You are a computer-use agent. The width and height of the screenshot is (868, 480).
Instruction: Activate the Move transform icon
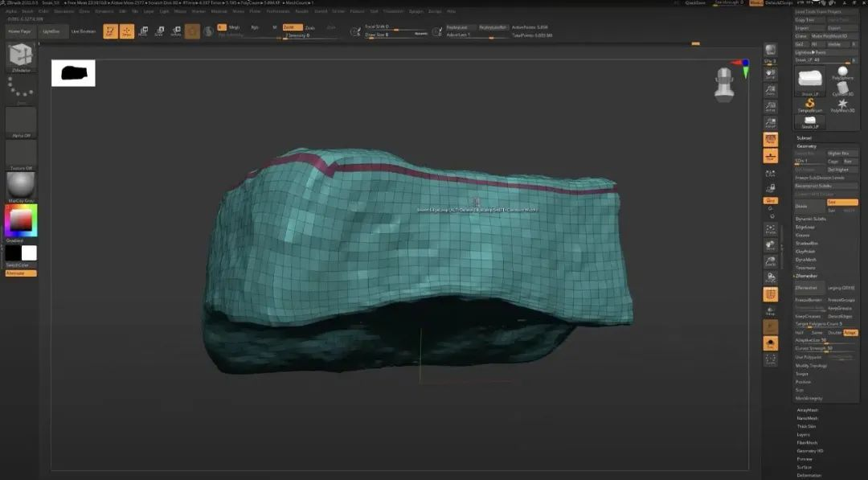(143, 31)
